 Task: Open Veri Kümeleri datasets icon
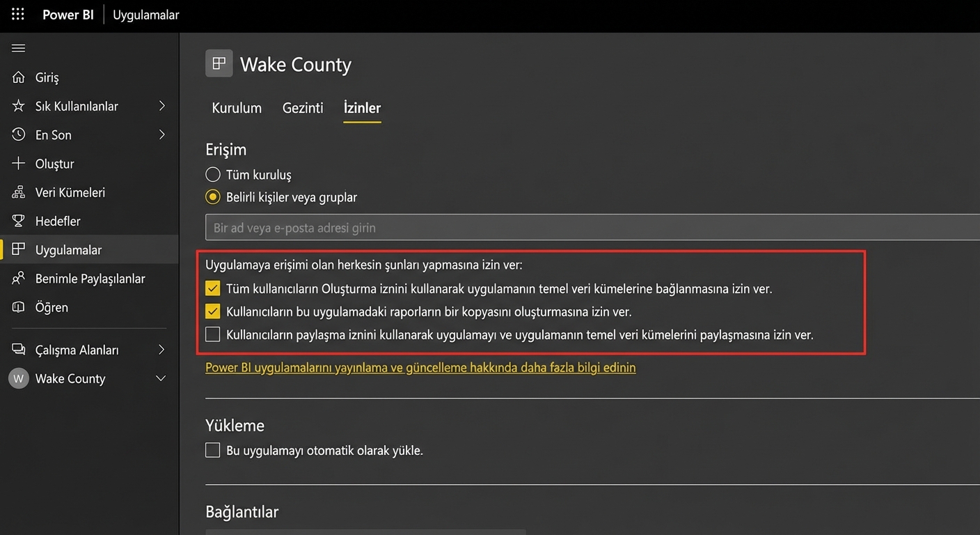click(x=19, y=192)
